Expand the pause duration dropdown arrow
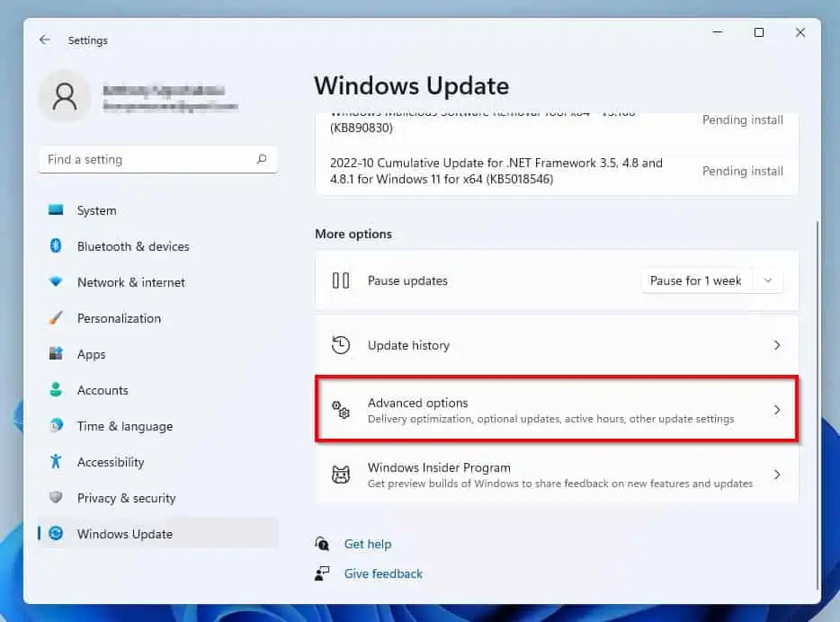The width and height of the screenshot is (840, 622). (768, 280)
